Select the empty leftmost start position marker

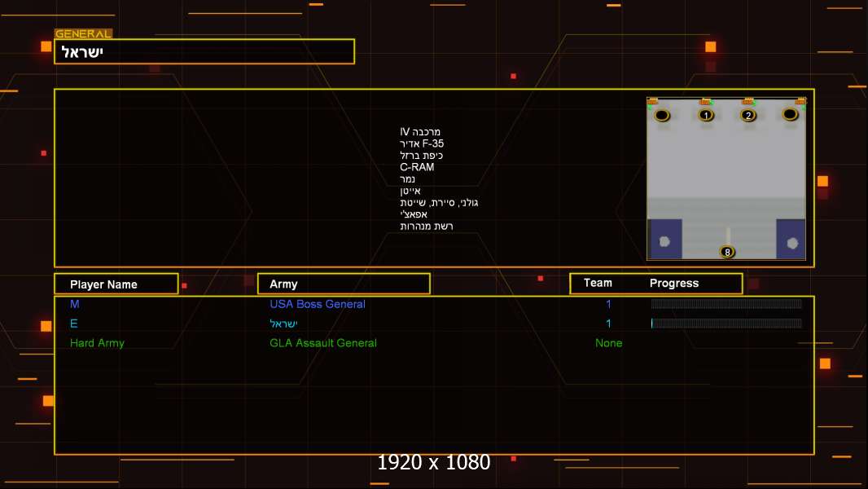[662, 115]
